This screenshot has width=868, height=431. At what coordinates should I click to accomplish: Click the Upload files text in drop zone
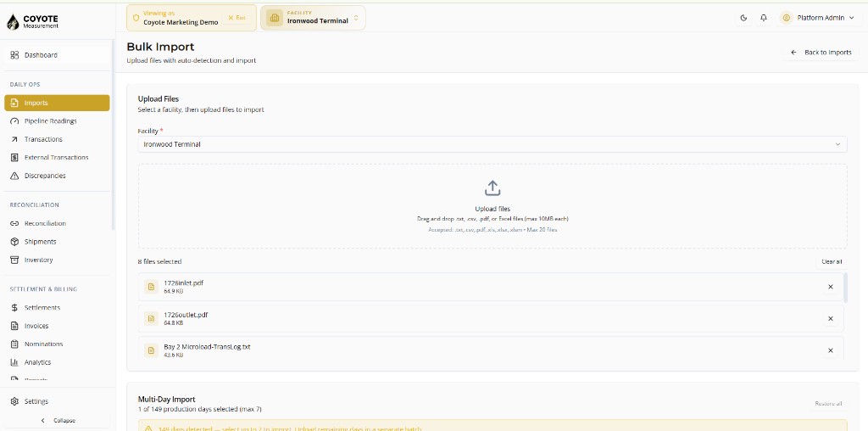[492, 209]
